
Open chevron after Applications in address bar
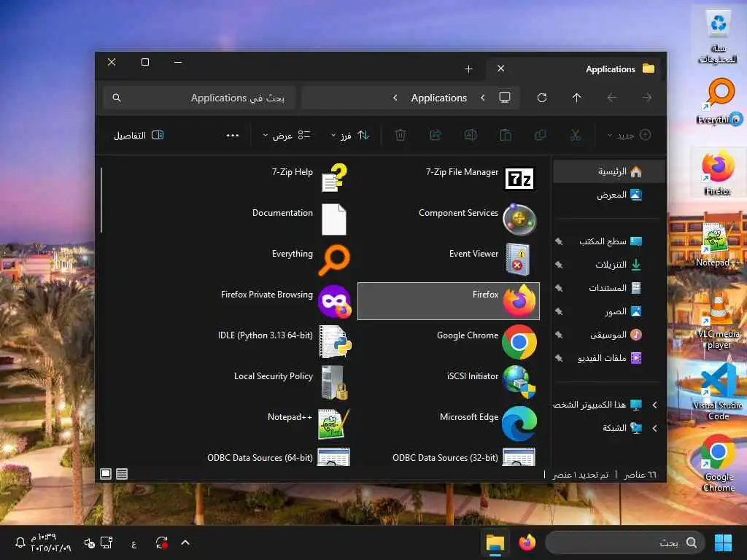395,98
